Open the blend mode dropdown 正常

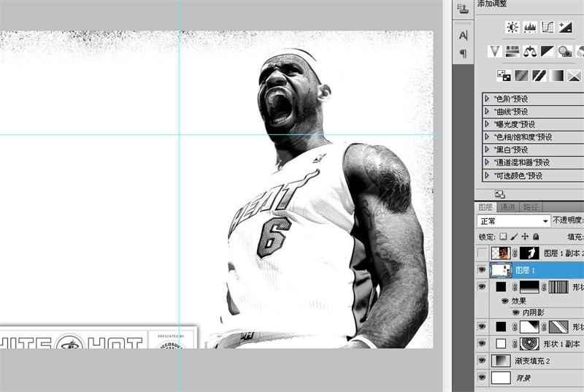pyautogui.click(x=513, y=220)
